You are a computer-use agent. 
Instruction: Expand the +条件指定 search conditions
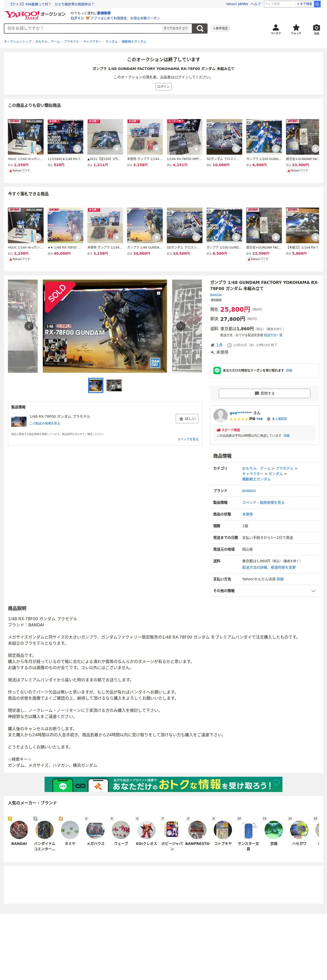coord(220,28)
